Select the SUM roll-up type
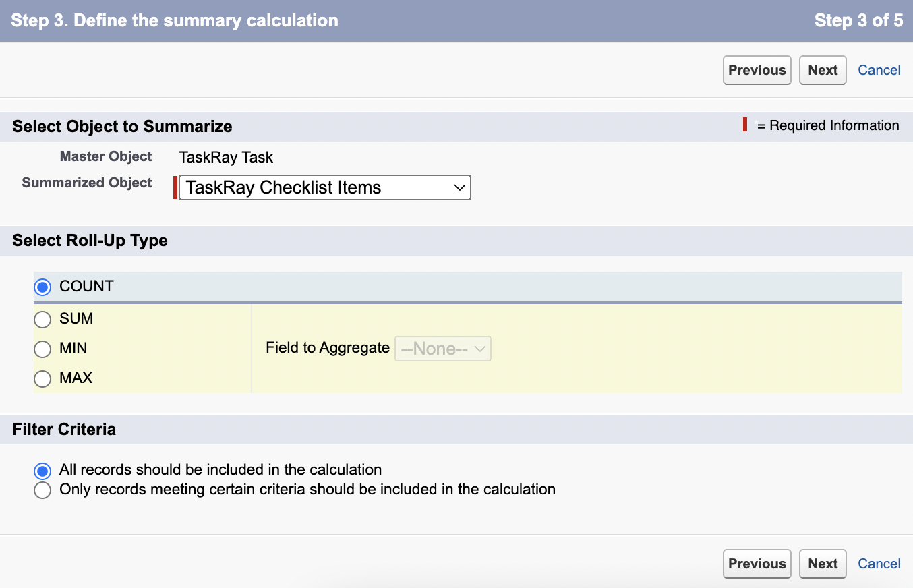Image resolution: width=913 pixels, height=588 pixels. pos(42,320)
